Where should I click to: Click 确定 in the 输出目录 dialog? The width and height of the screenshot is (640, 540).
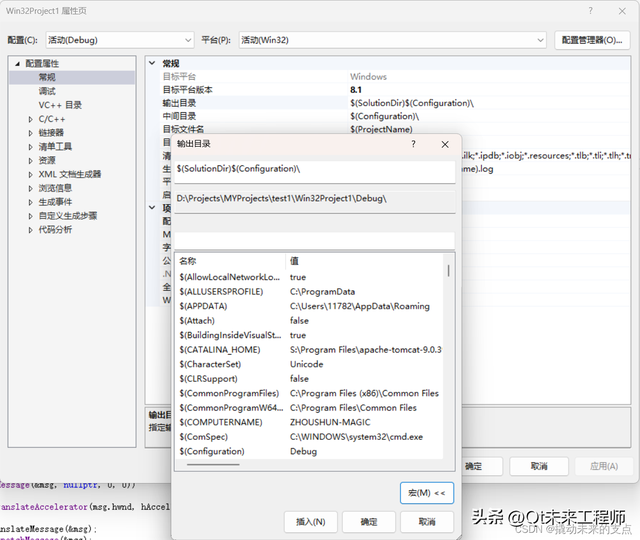(369, 522)
